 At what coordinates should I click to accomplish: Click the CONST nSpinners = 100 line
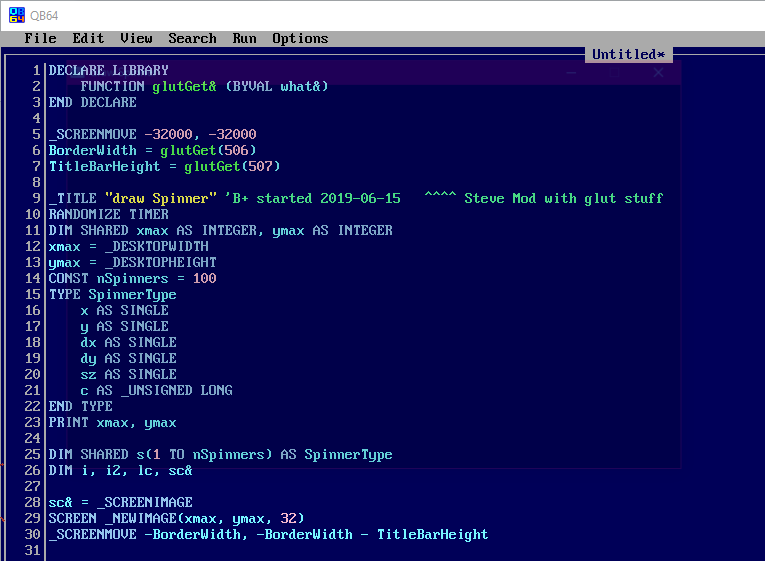click(132, 278)
